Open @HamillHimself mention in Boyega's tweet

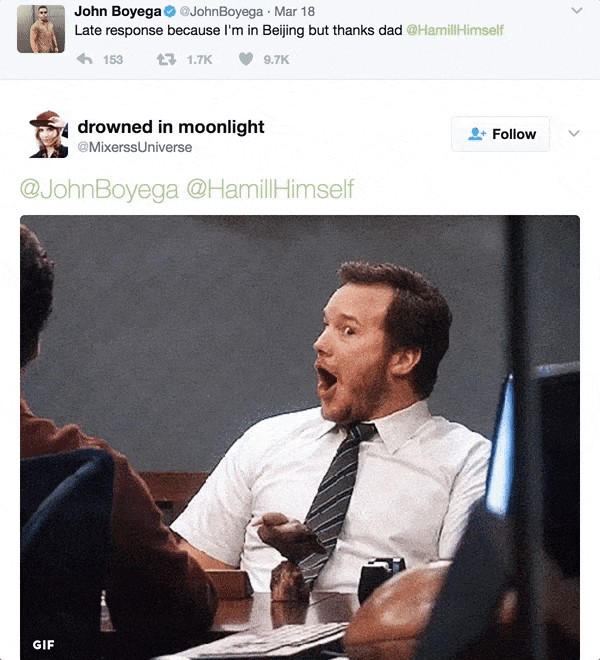pyautogui.click(x=455, y=30)
